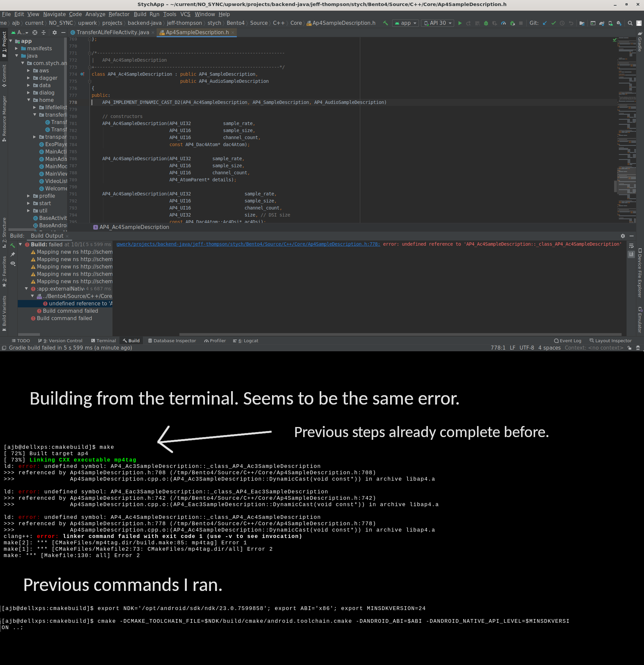Toggle the pin tab icon in Build panel

pos(13,254)
